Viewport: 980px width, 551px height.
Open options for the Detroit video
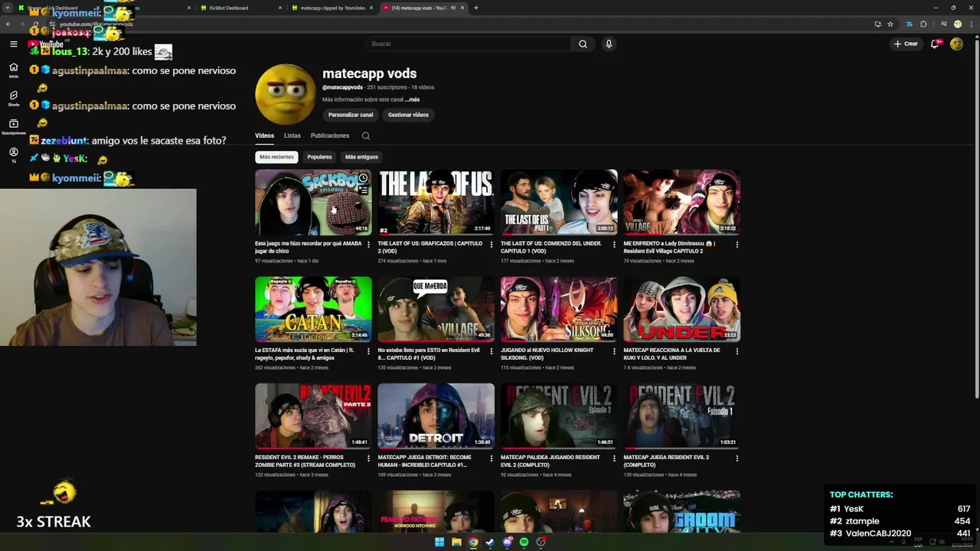(491, 458)
